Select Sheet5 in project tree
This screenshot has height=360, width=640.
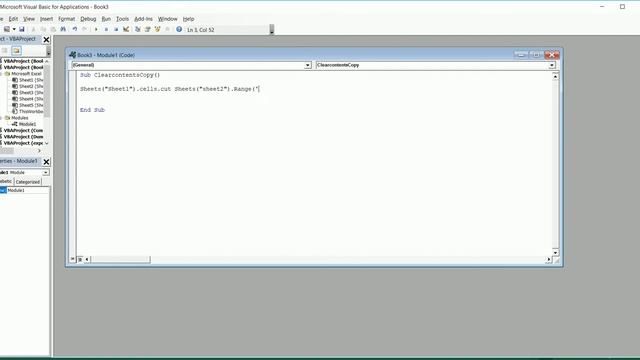click(x=28, y=105)
